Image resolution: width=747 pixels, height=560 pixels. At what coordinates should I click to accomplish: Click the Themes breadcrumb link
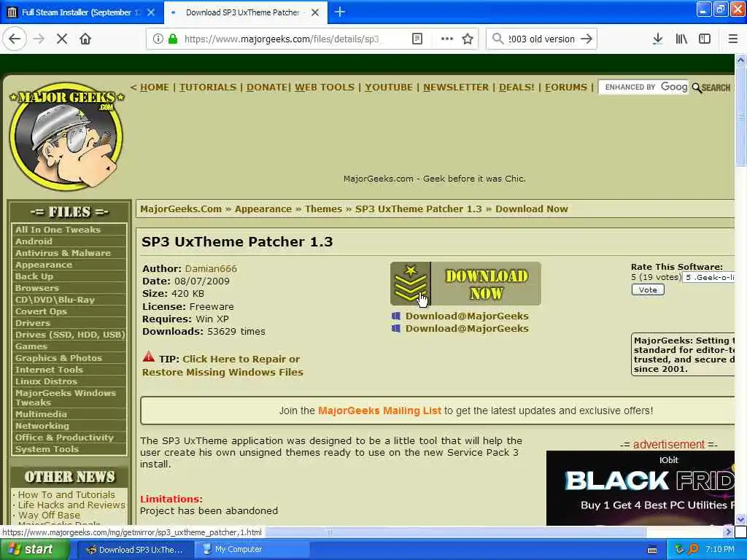[323, 209]
